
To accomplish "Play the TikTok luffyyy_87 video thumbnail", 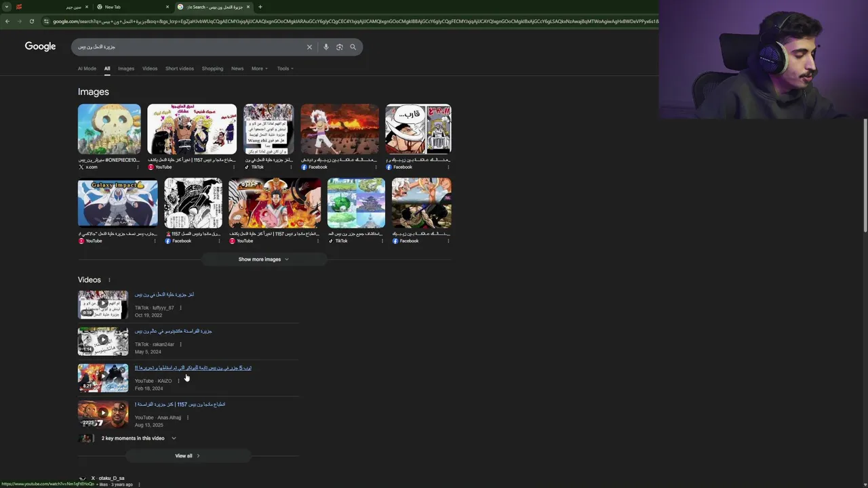I will coord(103,304).
